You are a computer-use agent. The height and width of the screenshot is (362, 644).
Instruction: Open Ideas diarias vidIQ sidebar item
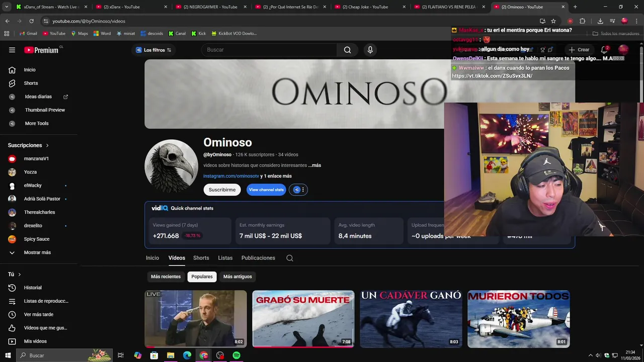tap(39, 97)
